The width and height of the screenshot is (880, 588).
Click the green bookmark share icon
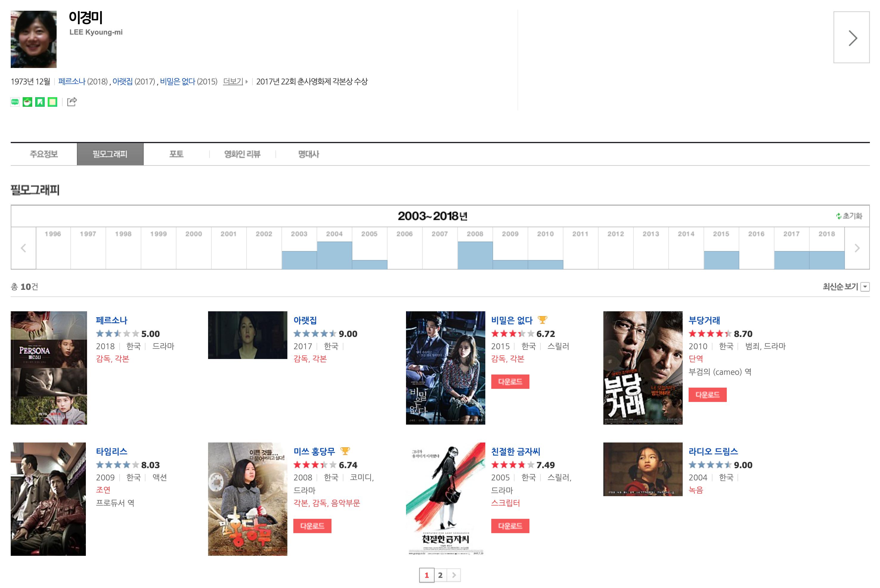(40, 102)
